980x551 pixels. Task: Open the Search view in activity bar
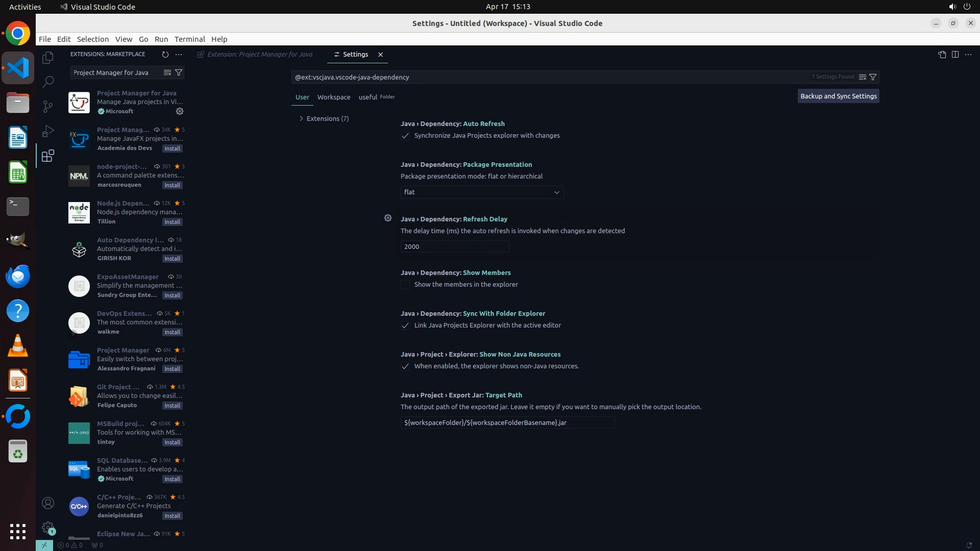(48, 82)
